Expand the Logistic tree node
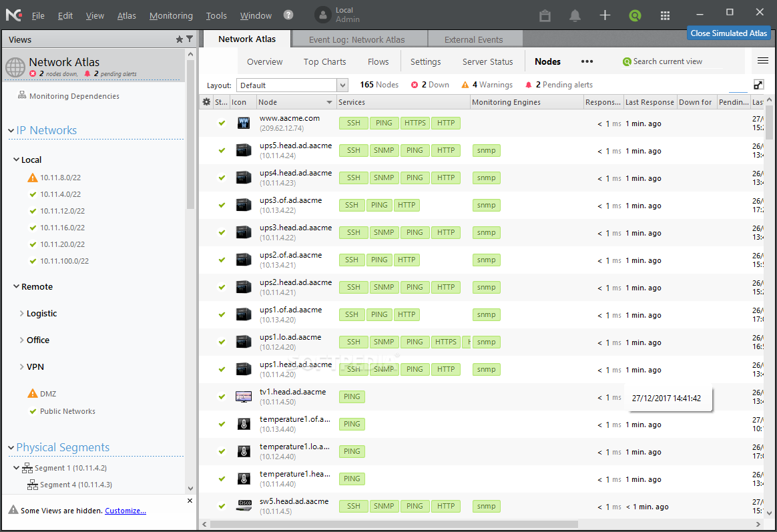The image size is (777, 532). coord(22,313)
